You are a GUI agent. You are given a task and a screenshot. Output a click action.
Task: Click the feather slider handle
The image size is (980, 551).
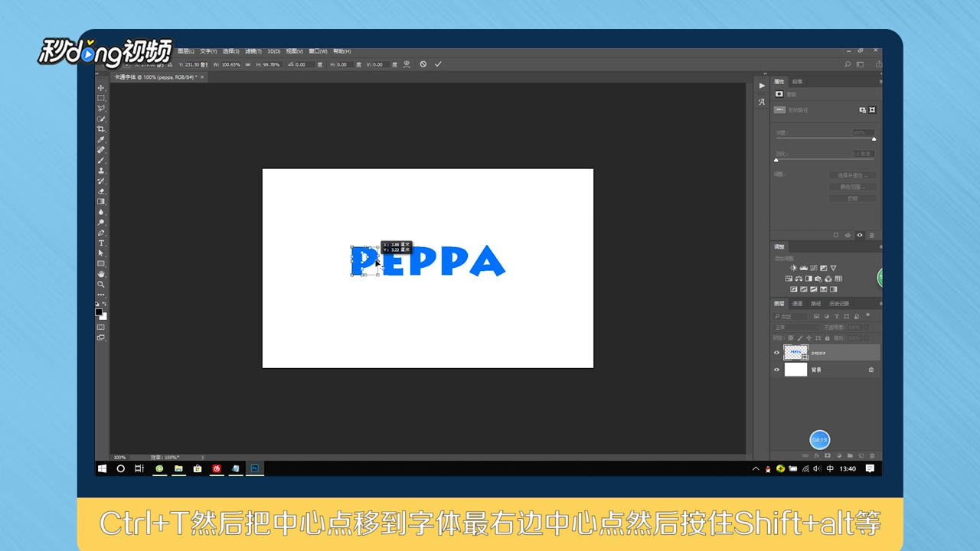coord(776,160)
